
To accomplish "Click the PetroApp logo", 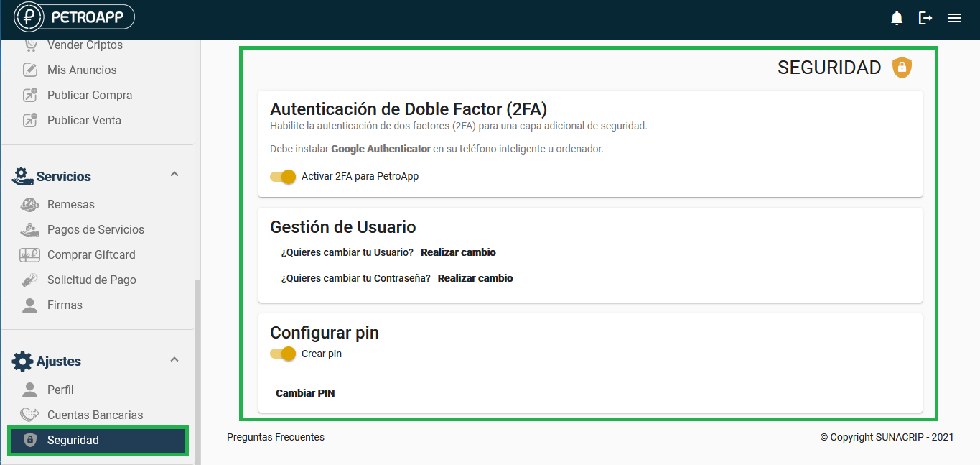I will tap(75, 17).
